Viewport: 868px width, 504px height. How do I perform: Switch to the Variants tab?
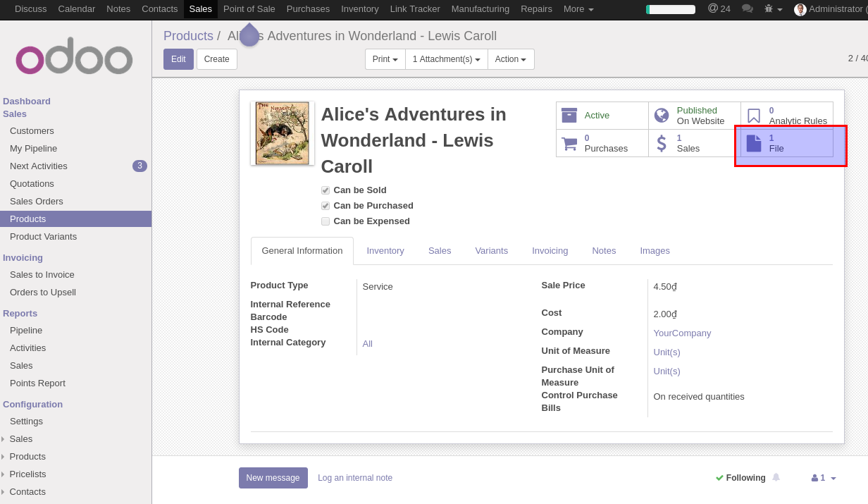click(x=492, y=251)
